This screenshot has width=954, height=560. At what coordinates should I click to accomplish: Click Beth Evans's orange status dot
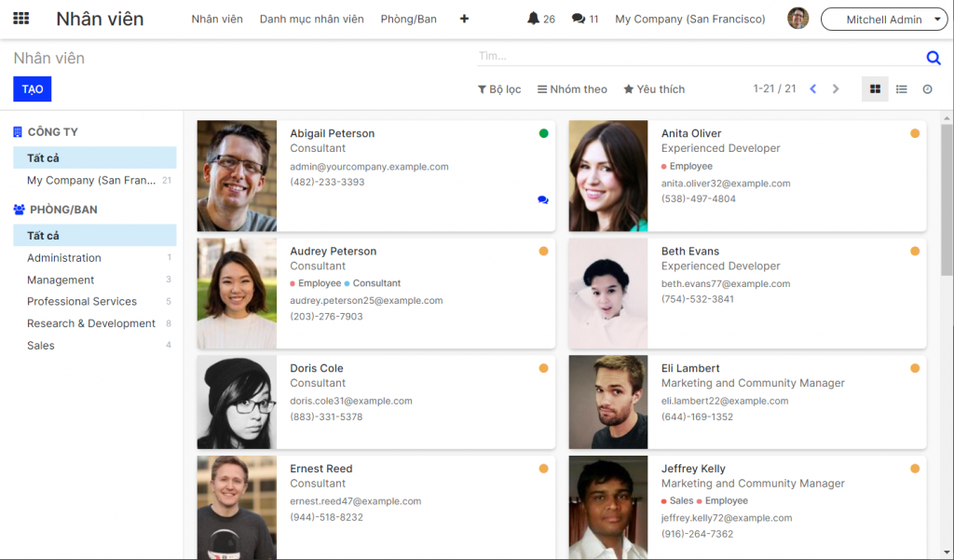pyautogui.click(x=915, y=251)
